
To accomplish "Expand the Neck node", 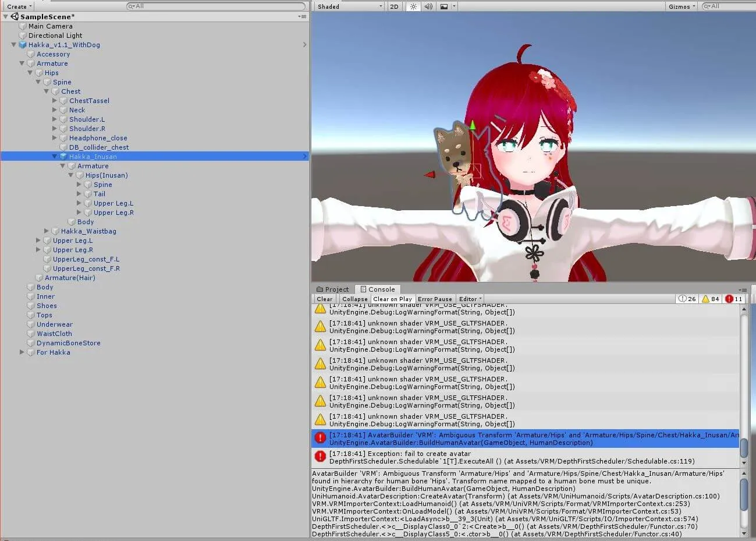I will click(x=55, y=110).
